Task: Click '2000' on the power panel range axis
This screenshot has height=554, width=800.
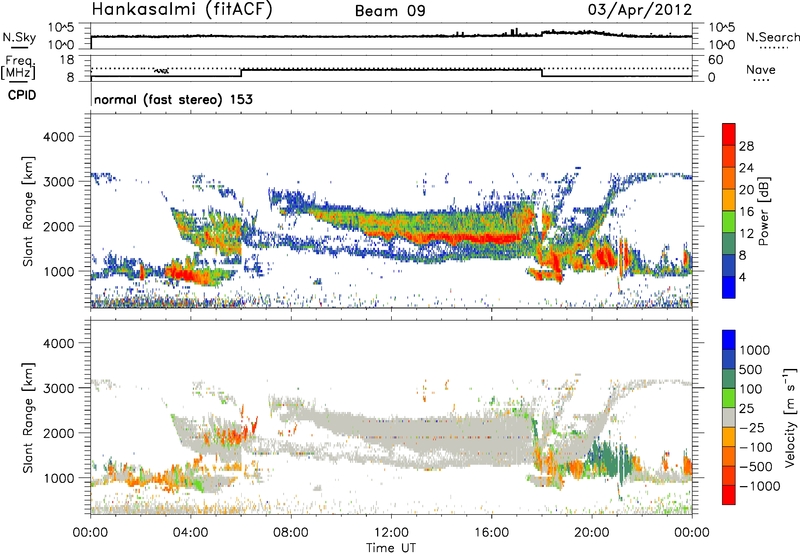Action: point(59,226)
